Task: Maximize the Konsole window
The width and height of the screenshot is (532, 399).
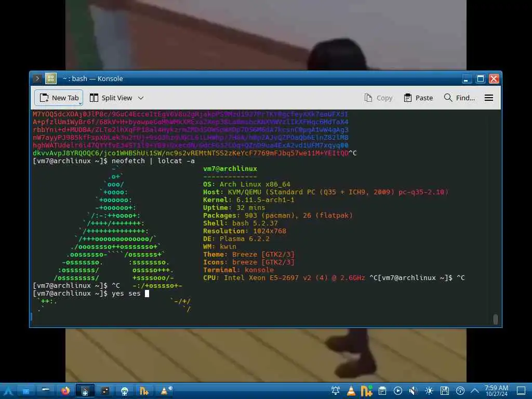Action: (481, 79)
